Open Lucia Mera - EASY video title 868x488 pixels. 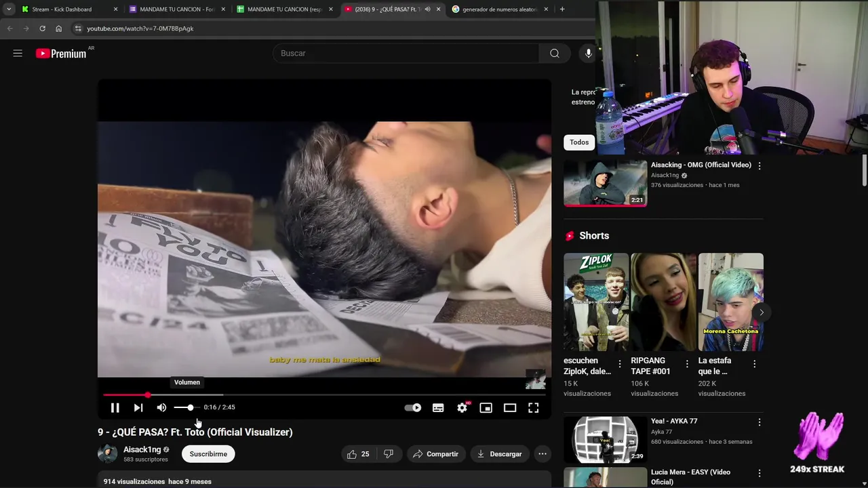coord(690,477)
